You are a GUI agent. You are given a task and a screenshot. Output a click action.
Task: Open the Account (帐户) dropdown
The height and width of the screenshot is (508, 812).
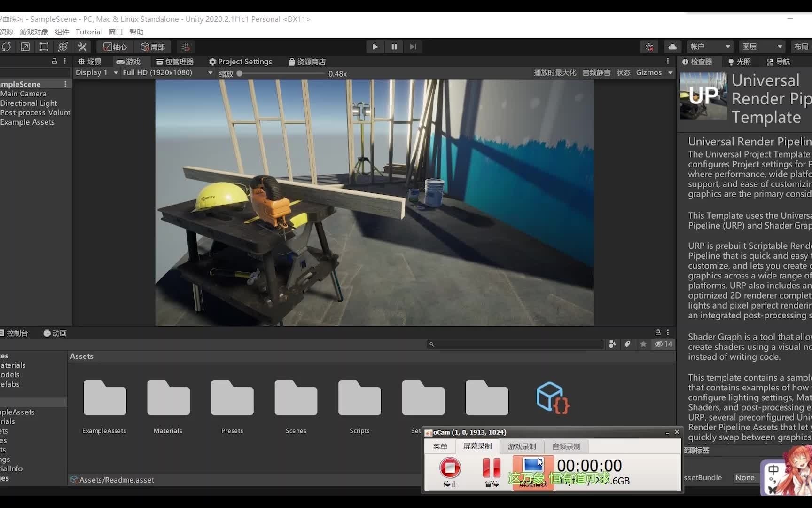710,47
